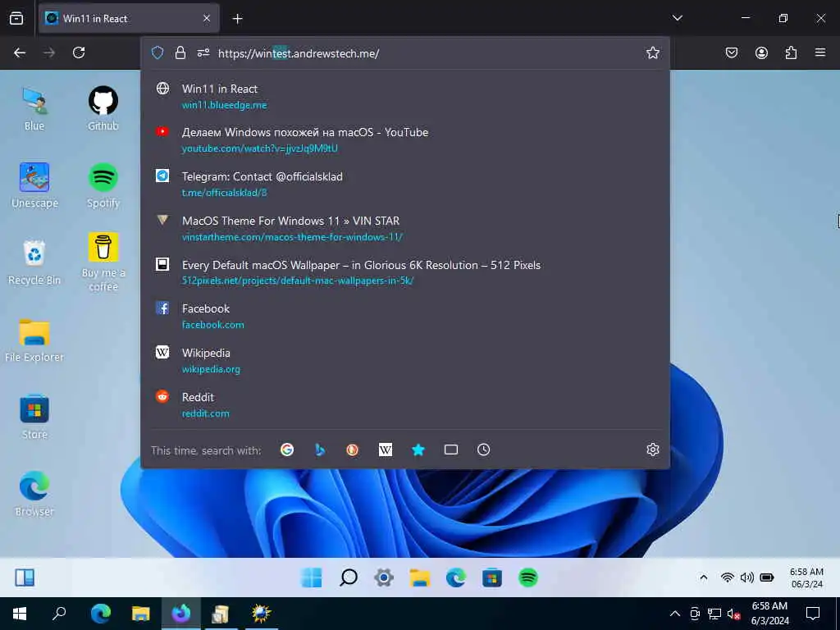Viewport: 840px width, 630px height.
Task: Click the Firefox View icon in the tab strip
Action: (x=16, y=19)
